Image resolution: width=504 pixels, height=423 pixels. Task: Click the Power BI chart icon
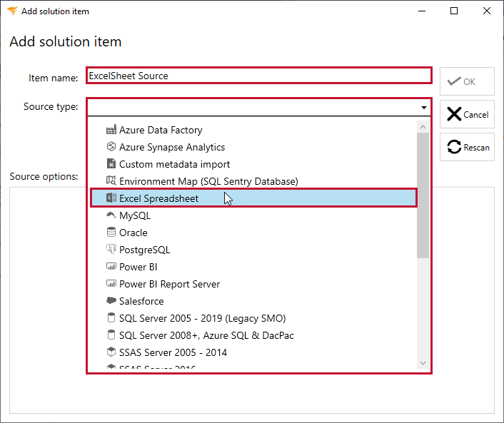[111, 266]
